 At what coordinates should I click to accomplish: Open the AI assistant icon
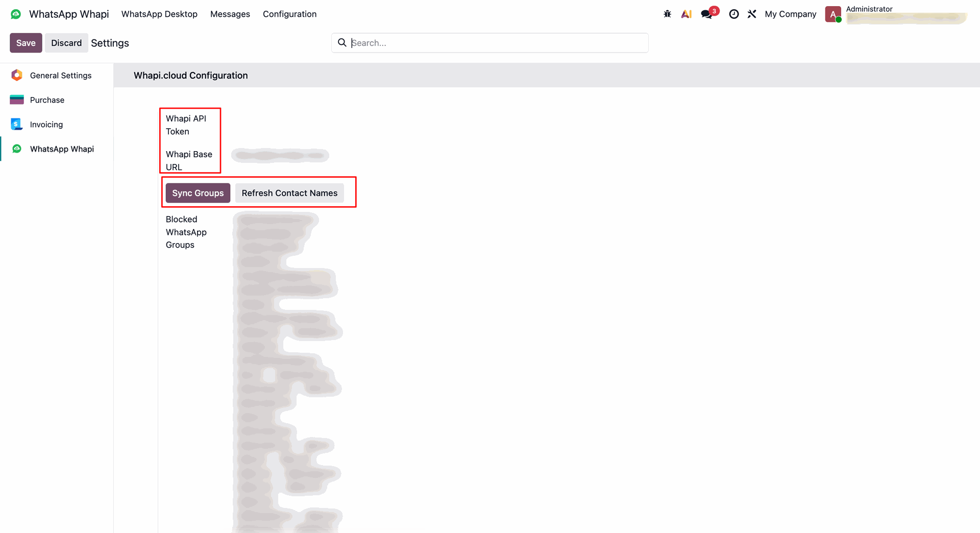pos(687,14)
